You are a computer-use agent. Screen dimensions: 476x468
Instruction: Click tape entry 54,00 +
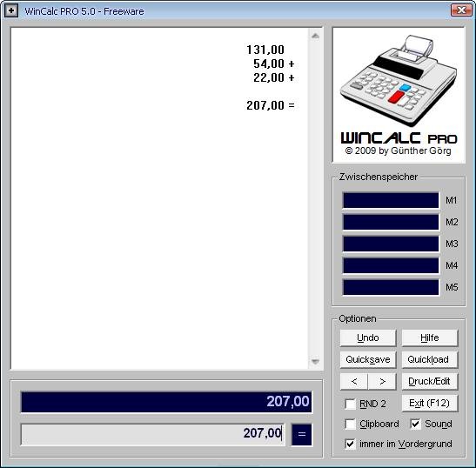click(274, 64)
